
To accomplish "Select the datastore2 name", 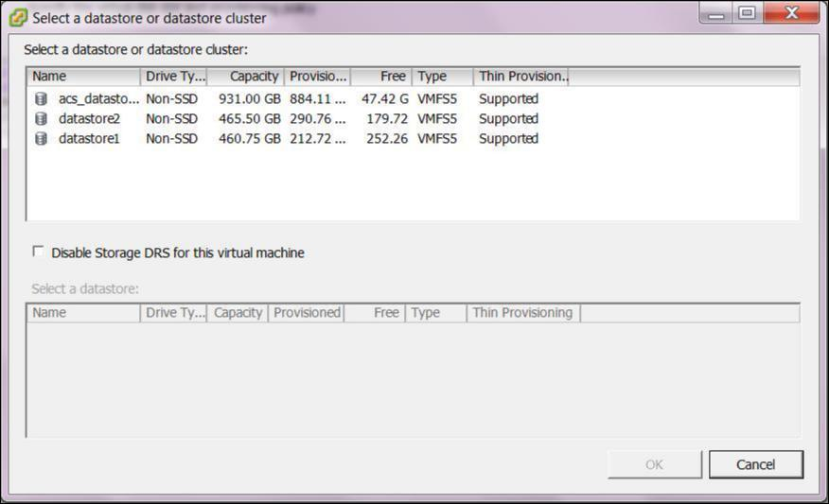I will click(x=89, y=119).
